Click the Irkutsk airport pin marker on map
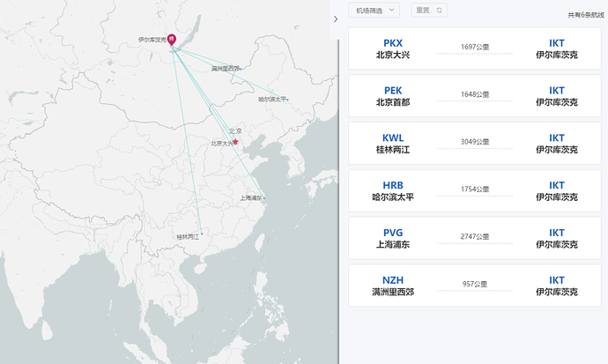This screenshot has width=608, height=364. 171,40
